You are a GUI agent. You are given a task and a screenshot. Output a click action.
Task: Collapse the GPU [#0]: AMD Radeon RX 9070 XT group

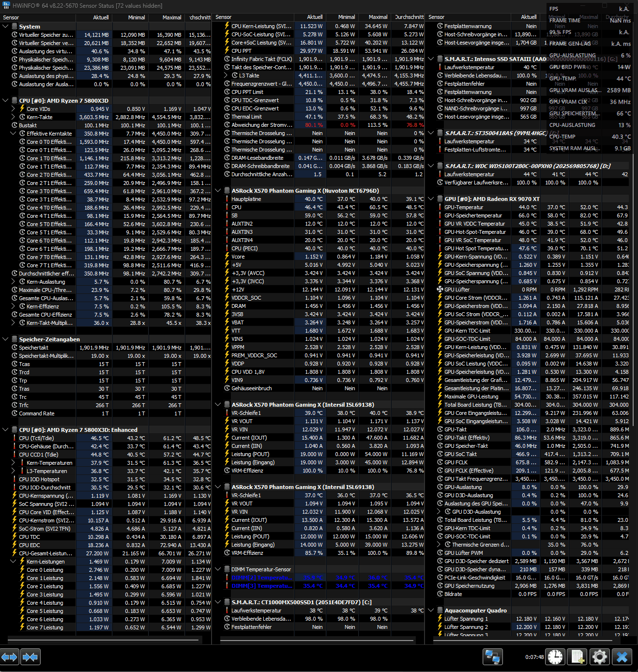(431, 199)
